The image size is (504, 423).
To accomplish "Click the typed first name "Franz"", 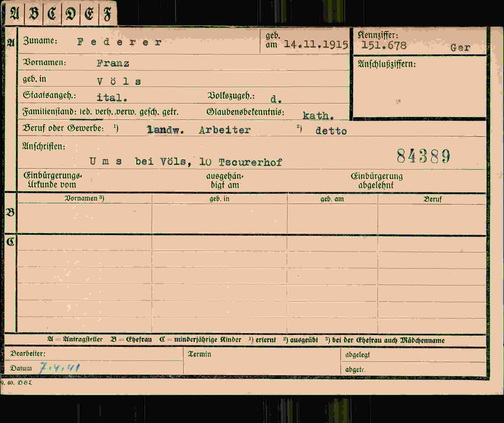I will 113,64.
